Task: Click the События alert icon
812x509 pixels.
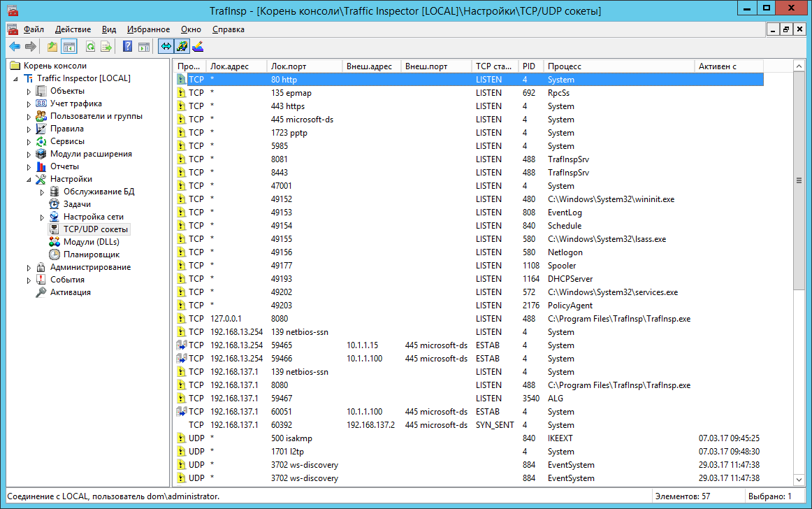Action: tap(41, 280)
